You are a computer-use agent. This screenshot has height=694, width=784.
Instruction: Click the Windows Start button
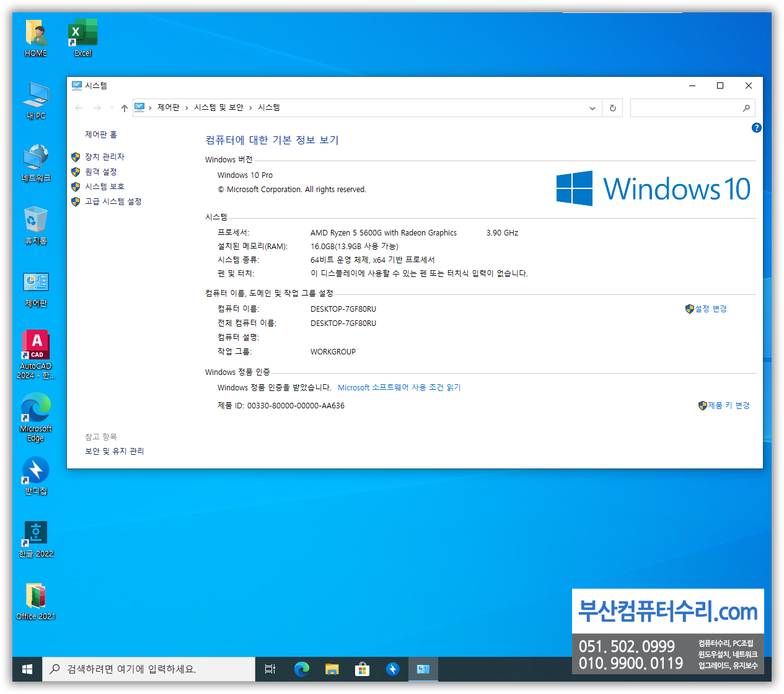coord(27,669)
